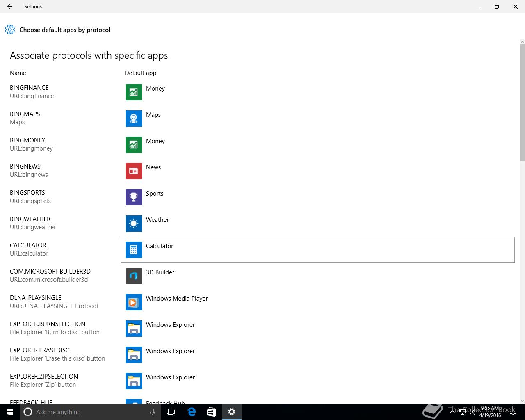Click the red News app icon

pyautogui.click(x=134, y=171)
